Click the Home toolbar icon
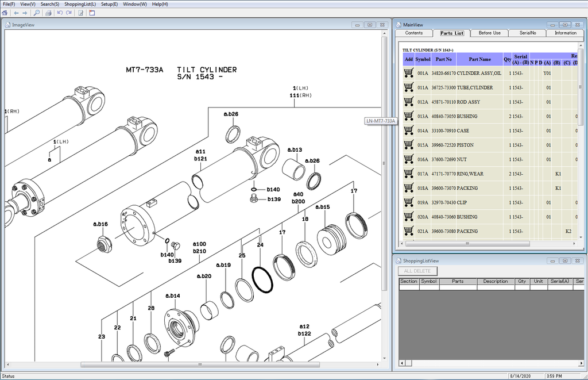This screenshot has width=588, height=380. click(5, 13)
